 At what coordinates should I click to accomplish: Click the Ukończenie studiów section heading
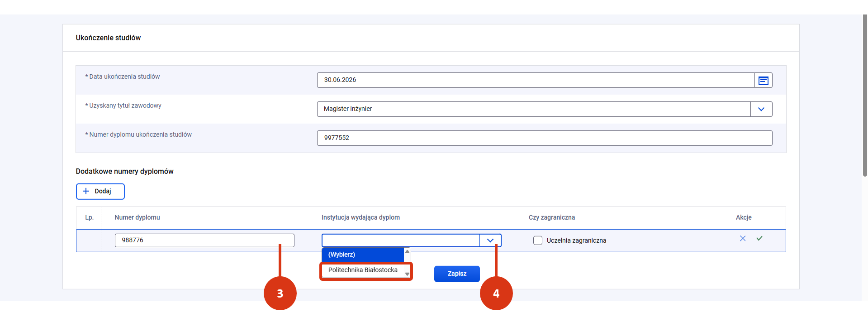coord(108,38)
